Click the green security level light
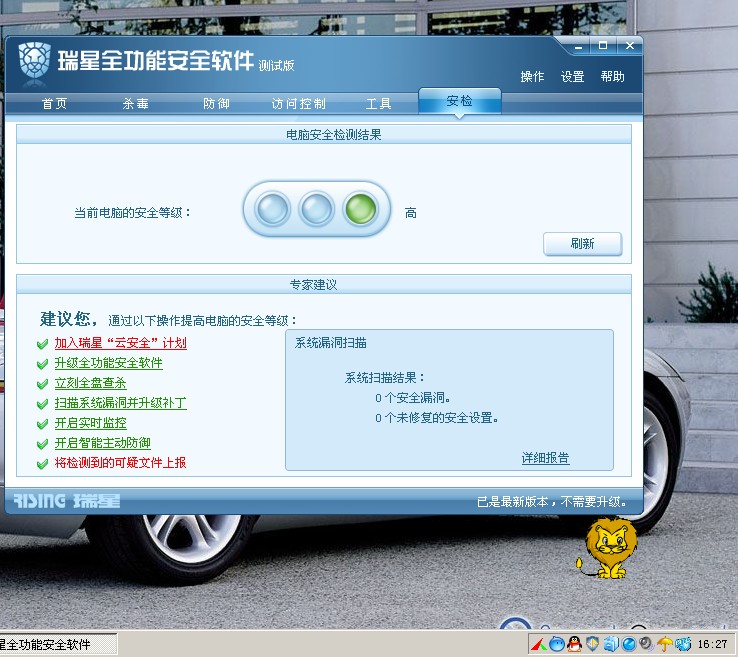Screen dimensions: 738x657 [x=359, y=209]
